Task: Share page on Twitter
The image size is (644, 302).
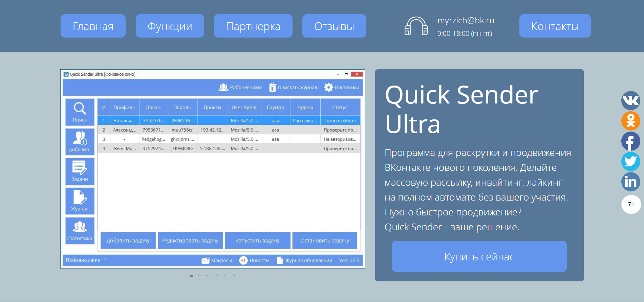Action: tap(630, 161)
